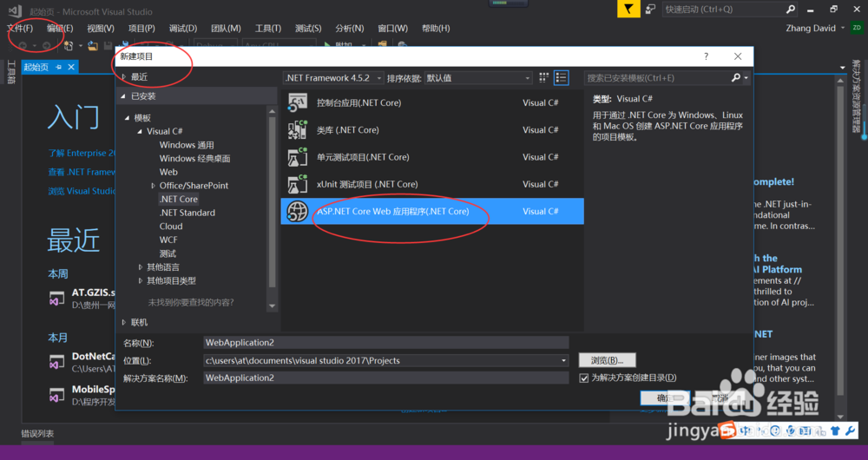The image size is (868, 460).
Task: Click the unit test project template icon
Action: [297, 157]
